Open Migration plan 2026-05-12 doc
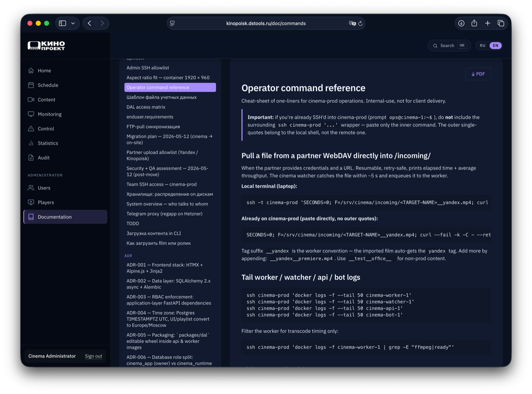Image resolution: width=532 pixels, height=394 pixels. (x=170, y=140)
